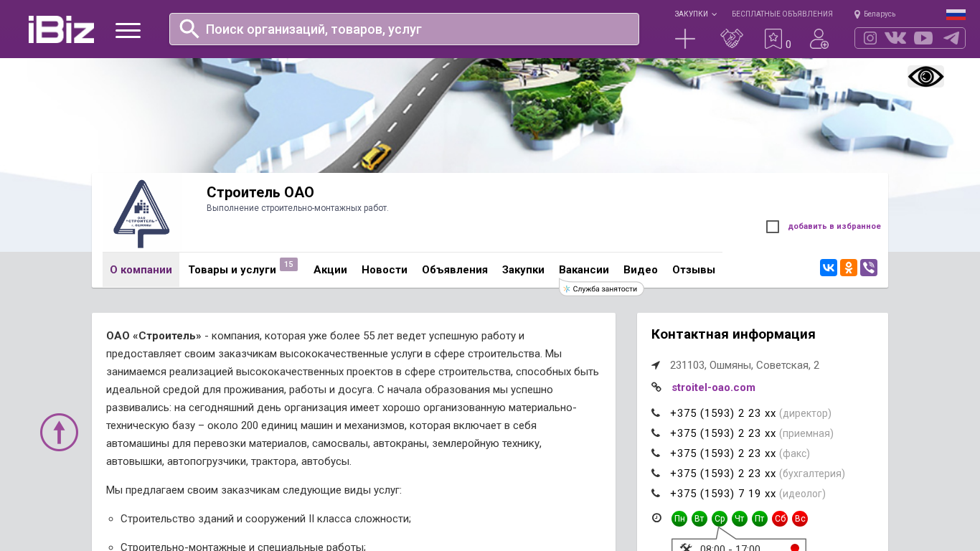Click the Строитель ОАО company title

click(x=260, y=192)
